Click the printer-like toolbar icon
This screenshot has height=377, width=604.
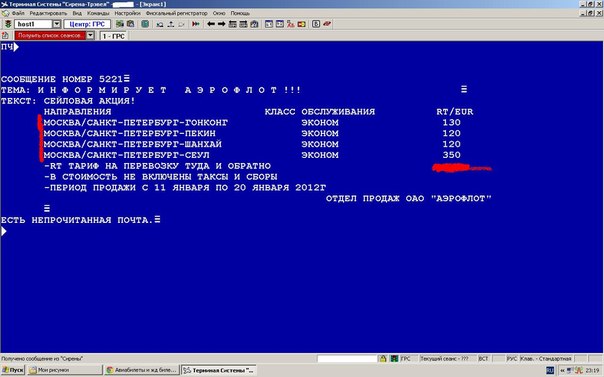coord(254,24)
